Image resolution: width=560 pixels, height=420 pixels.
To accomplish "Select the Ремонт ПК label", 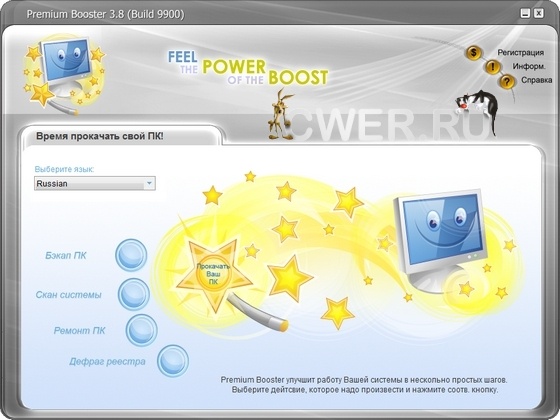I will click(x=79, y=331).
